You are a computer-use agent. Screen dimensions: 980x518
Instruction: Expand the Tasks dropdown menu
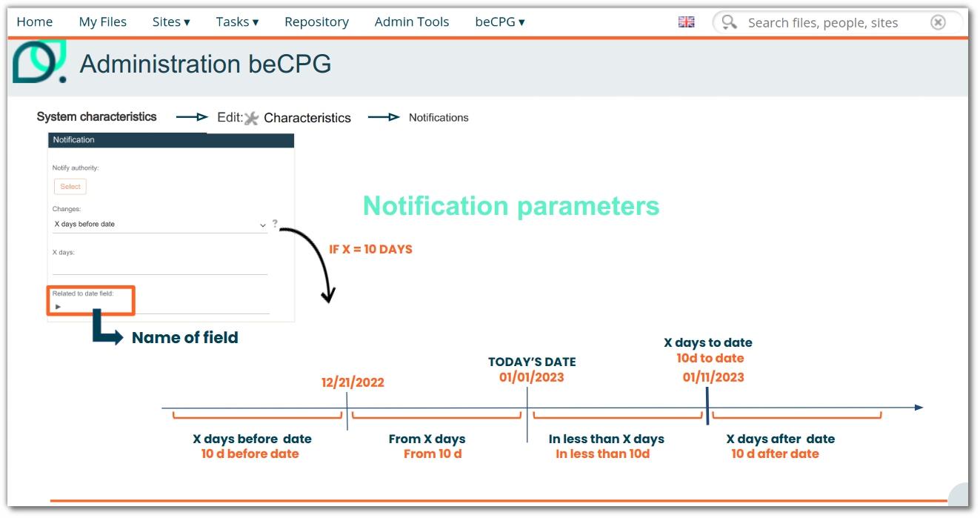point(237,22)
